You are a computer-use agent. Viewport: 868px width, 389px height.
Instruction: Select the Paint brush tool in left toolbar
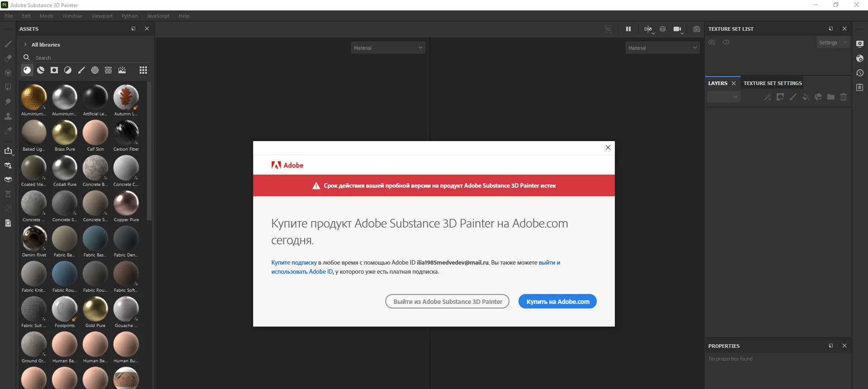[x=8, y=44]
